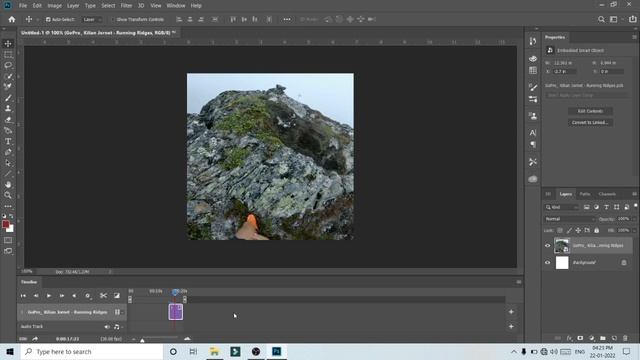Mute the audio track speaker icon
640x360 pixels.
point(107,327)
